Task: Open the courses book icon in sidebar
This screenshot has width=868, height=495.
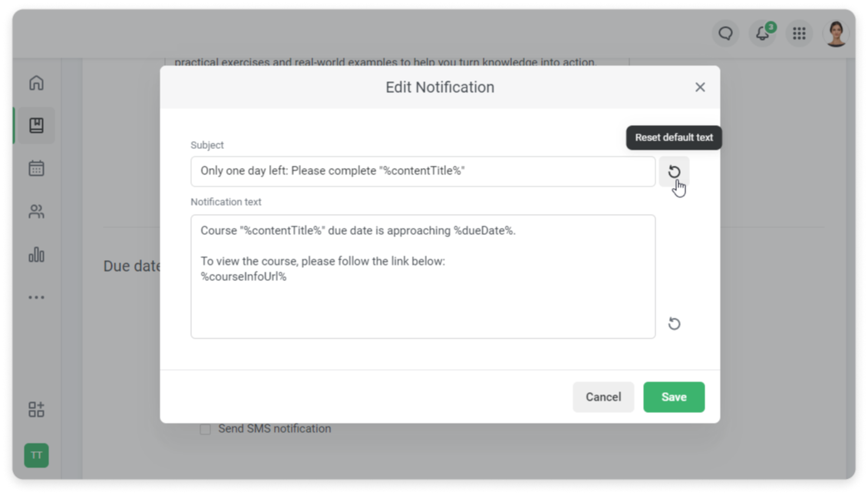Action: [x=36, y=125]
